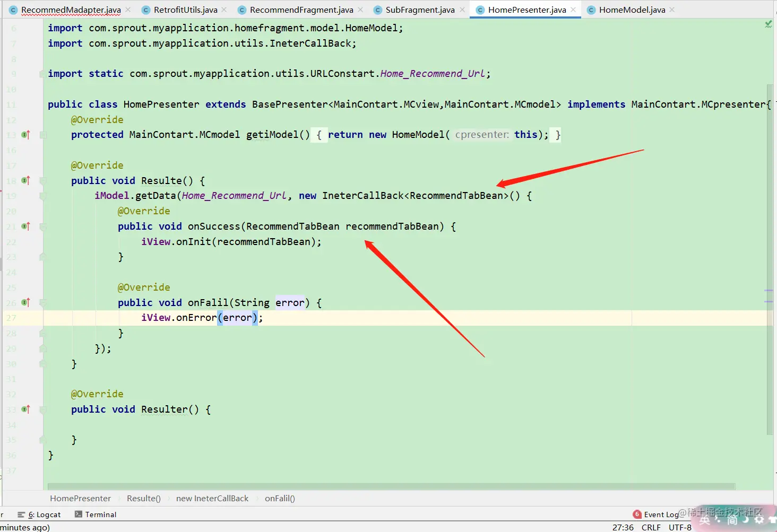The width and height of the screenshot is (777, 532).
Task: Close the RecommendFragment.java tab
Action: tap(360, 10)
